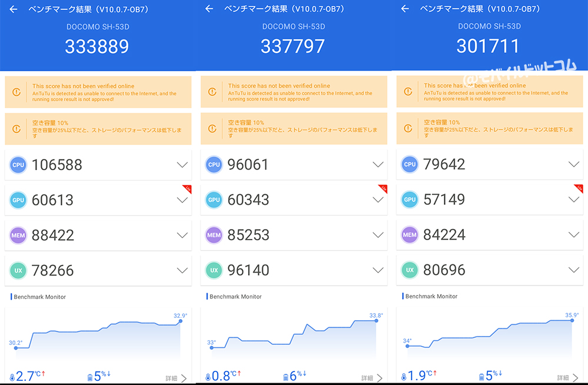Expand MEM score 88422 details
588x385 pixels.
[182, 235]
